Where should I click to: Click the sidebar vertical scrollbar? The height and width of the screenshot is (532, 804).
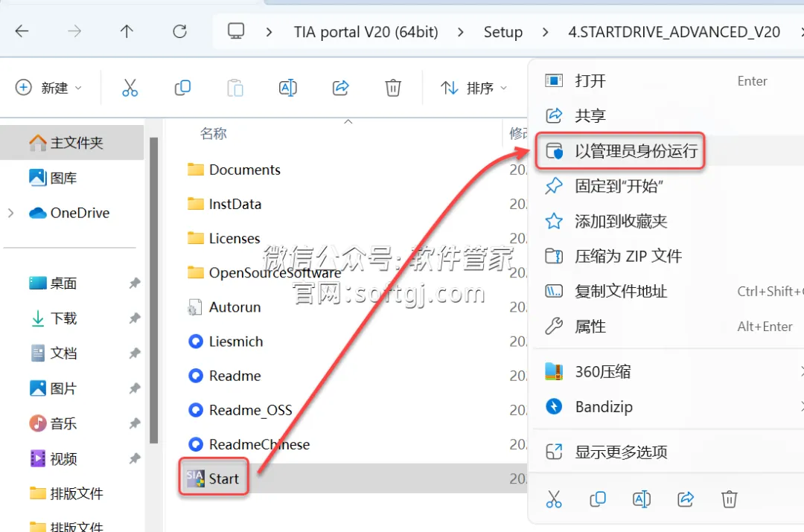tap(154, 290)
